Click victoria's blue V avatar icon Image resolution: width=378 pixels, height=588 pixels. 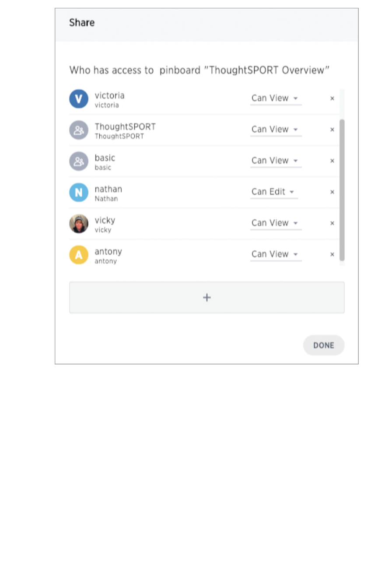(x=79, y=99)
